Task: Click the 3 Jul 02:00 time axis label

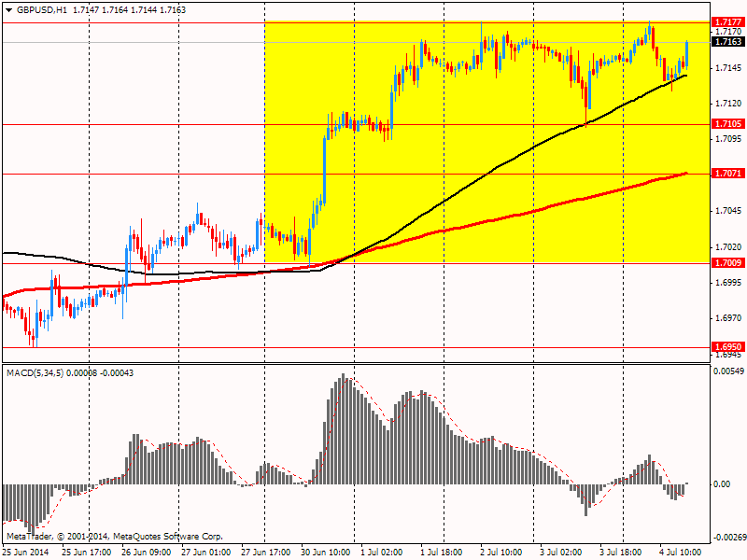Action: pyautogui.click(x=561, y=553)
